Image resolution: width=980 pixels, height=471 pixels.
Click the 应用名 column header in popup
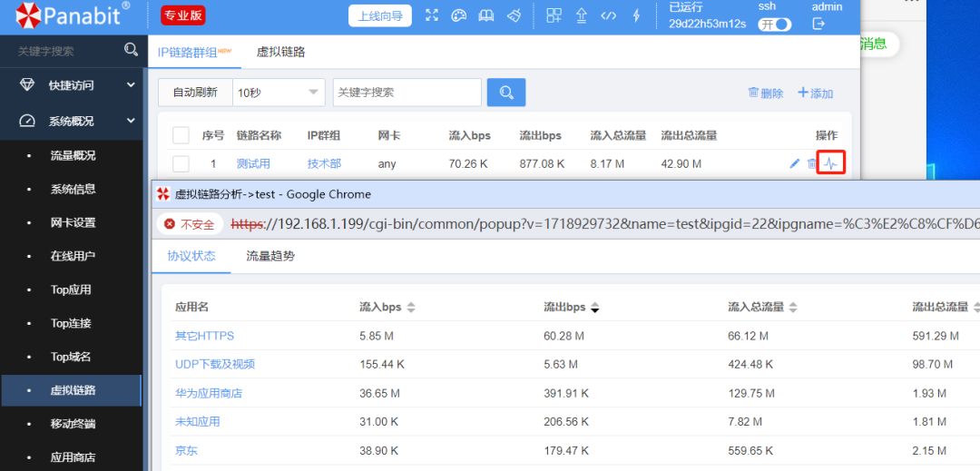[191, 307]
